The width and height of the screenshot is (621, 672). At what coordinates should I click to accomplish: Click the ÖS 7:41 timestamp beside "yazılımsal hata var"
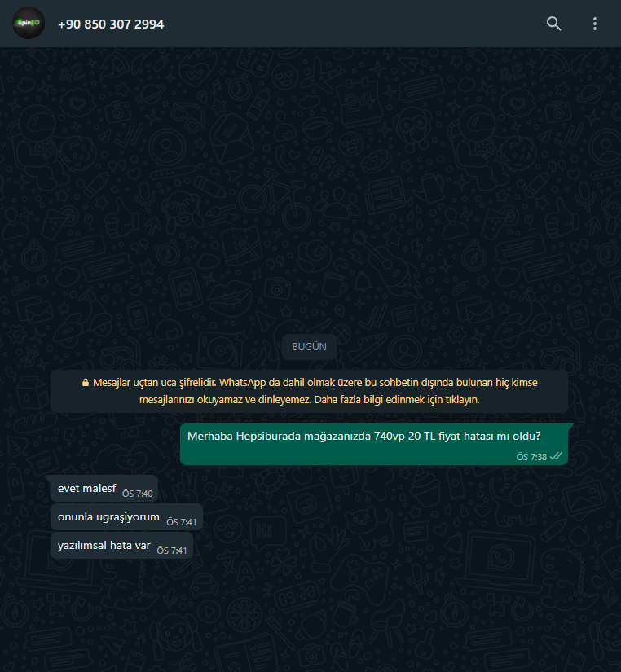click(x=172, y=551)
